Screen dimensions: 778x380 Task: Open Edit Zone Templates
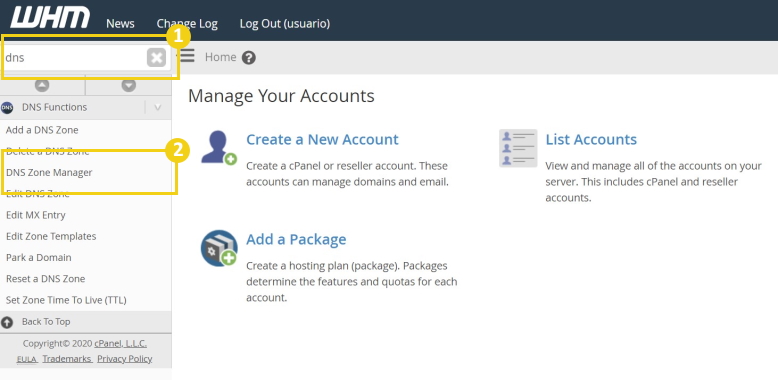tap(51, 237)
